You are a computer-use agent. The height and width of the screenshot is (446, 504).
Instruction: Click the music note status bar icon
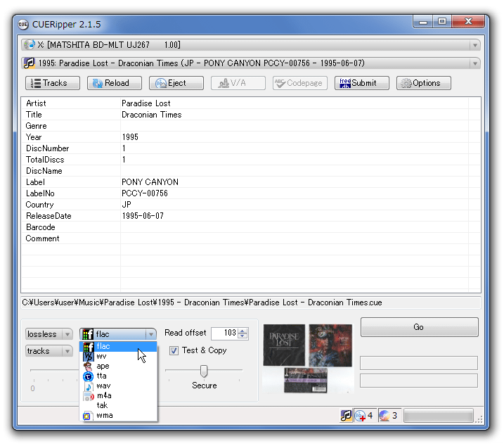346,416
